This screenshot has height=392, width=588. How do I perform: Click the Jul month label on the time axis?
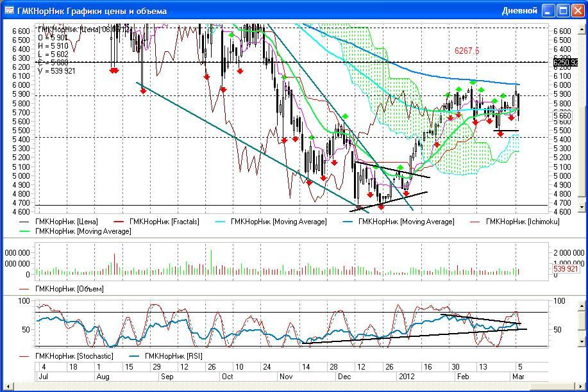point(43,376)
